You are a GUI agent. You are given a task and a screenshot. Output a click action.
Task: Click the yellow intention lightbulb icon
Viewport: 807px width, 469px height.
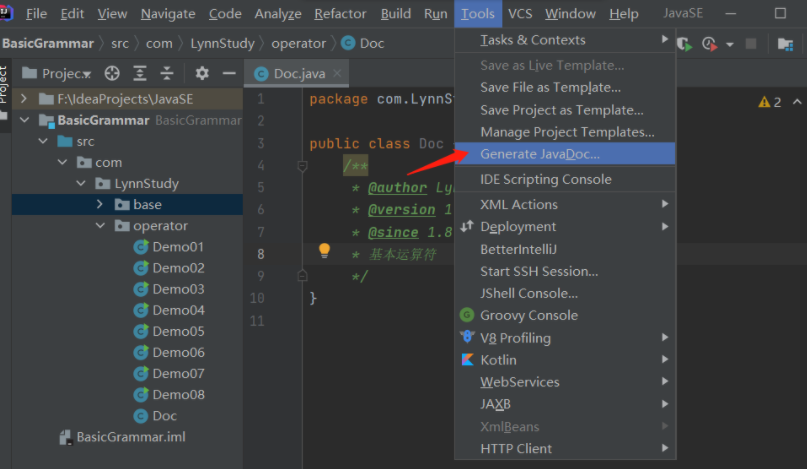(324, 250)
